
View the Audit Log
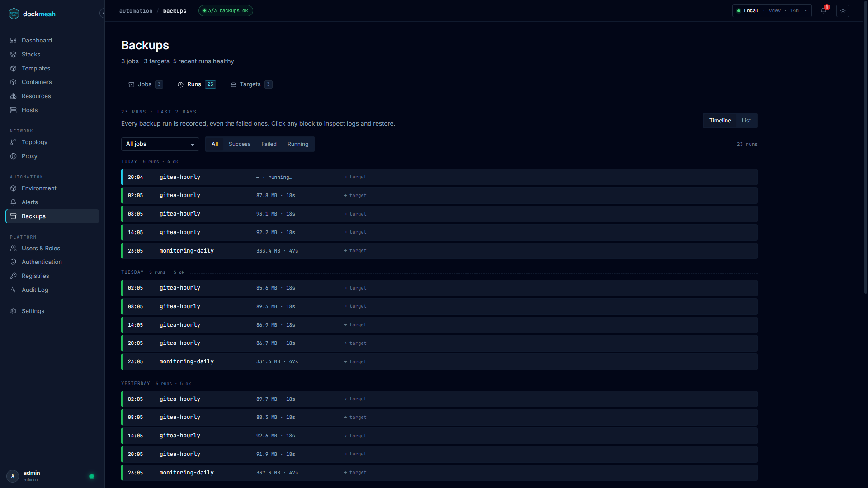point(52,290)
